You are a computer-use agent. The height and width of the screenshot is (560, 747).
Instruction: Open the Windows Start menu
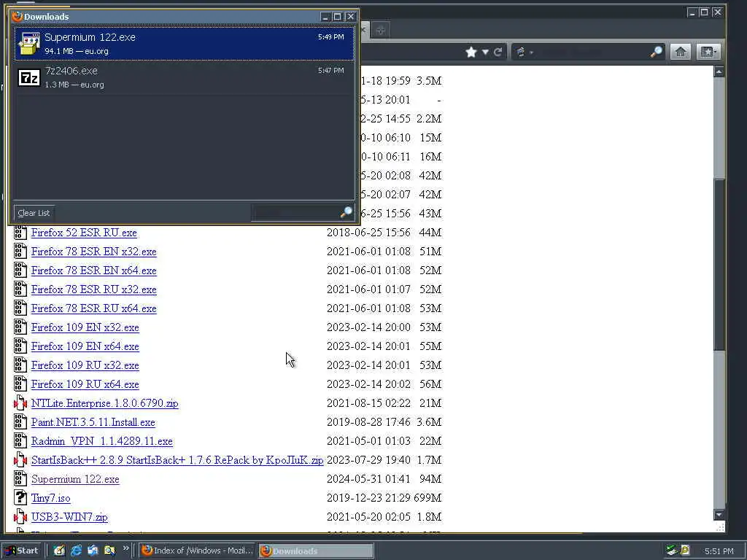(x=23, y=551)
